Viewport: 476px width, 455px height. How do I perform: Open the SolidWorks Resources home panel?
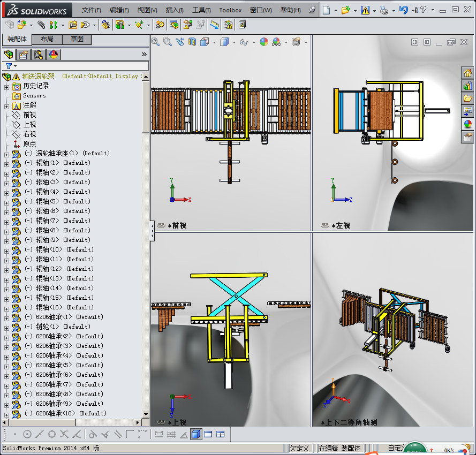click(x=467, y=73)
